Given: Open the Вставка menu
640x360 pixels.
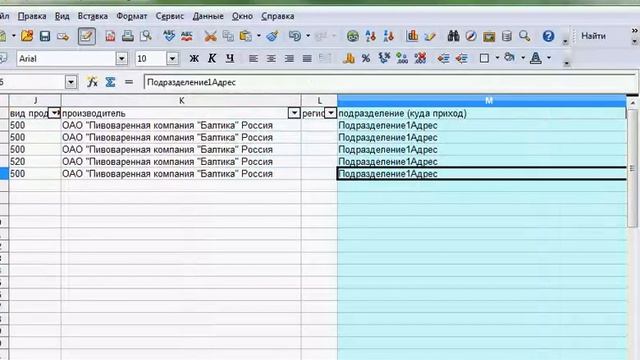Looking at the screenshot, I should [x=93, y=16].
